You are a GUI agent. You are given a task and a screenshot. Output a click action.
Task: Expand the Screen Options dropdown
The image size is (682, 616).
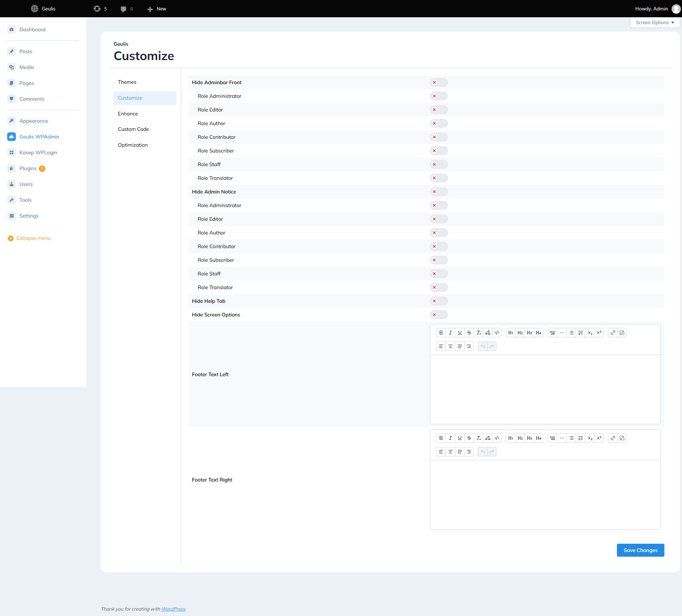(x=655, y=22)
